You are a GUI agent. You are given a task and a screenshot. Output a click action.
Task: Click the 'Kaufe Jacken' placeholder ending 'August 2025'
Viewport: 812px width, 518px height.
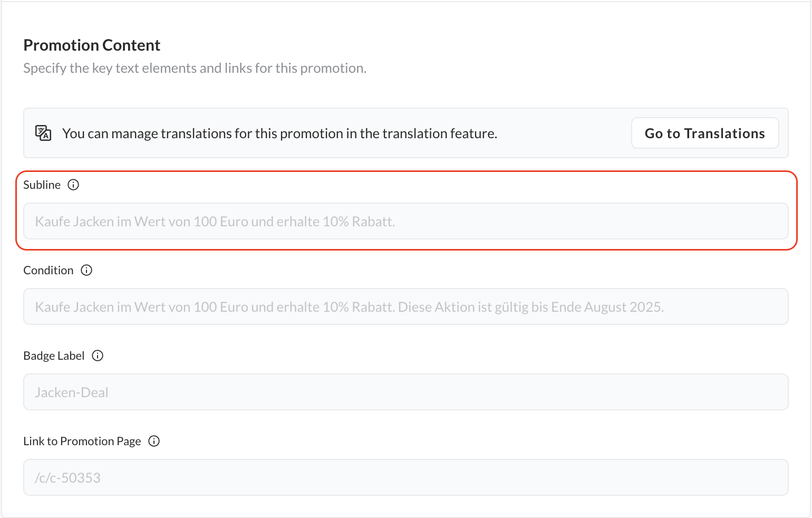click(349, 306)
